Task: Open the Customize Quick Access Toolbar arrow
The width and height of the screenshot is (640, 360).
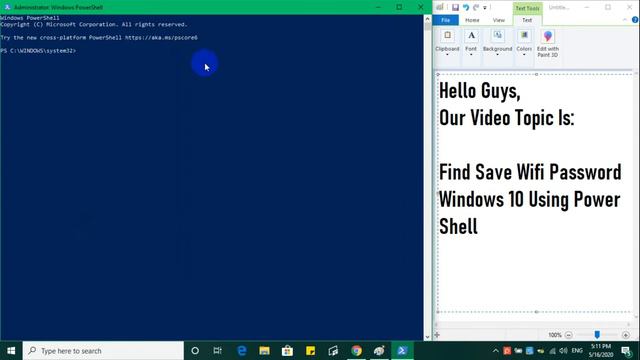Action: [485, 8]
